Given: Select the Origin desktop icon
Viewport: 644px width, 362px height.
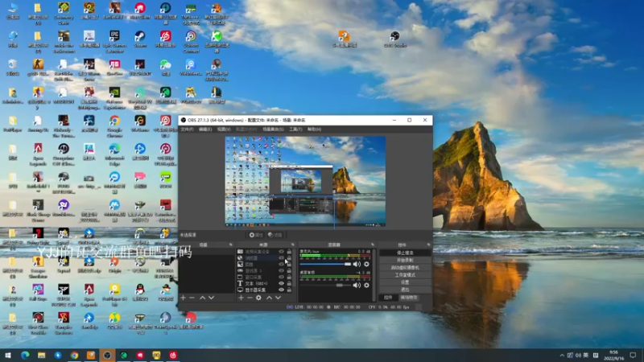Looking at the screenshot, I should tap(114, 265).
